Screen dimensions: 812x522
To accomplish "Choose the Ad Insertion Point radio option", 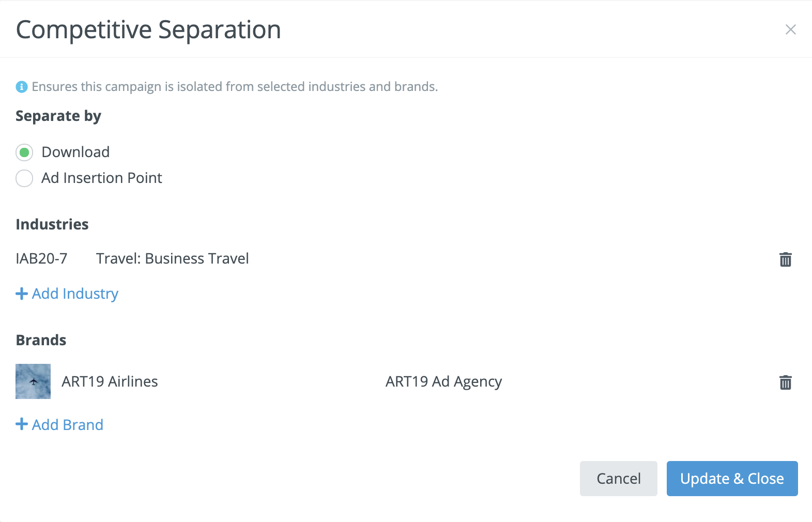I will [x=24, y=178].
